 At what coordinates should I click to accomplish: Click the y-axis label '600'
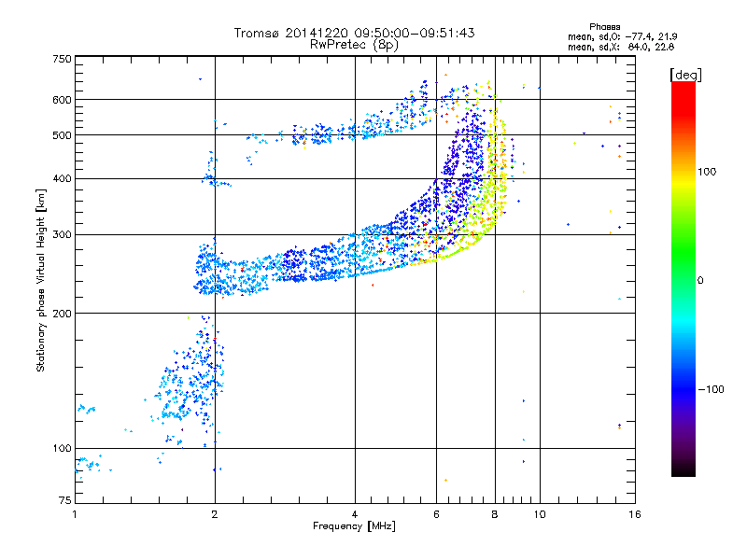62,100
